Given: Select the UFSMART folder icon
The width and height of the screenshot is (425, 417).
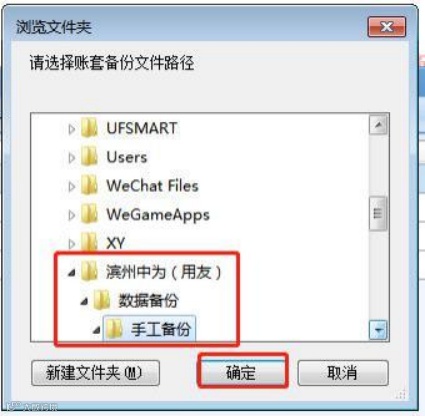Looking at the screenshot, I should click(89, 129).
